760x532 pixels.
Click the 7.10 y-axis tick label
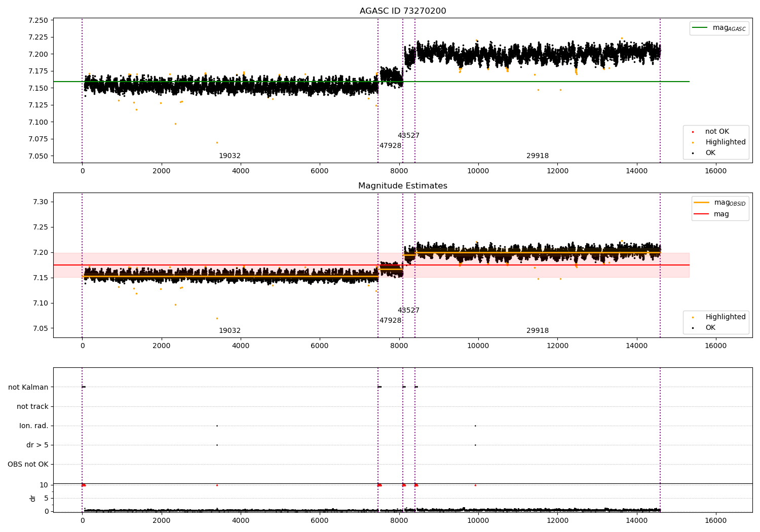tap(41, 303)
